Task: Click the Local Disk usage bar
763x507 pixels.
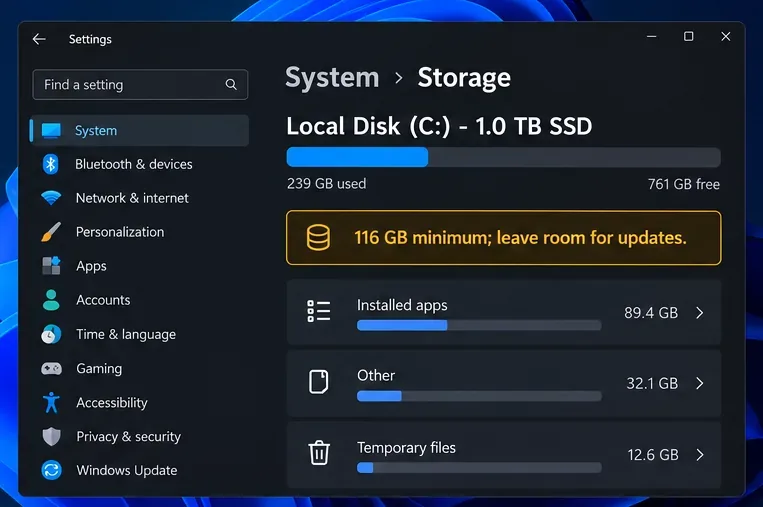Action: pyautogui.click(x=504, y=158)
